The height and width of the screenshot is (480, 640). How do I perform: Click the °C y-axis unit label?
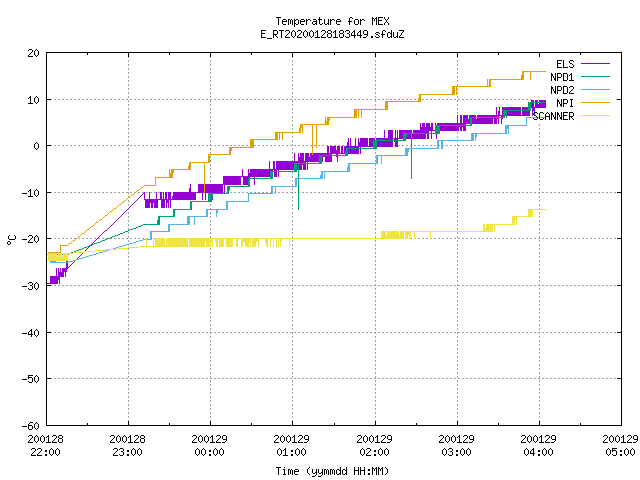pyautogui.click(x=11, y=240)
